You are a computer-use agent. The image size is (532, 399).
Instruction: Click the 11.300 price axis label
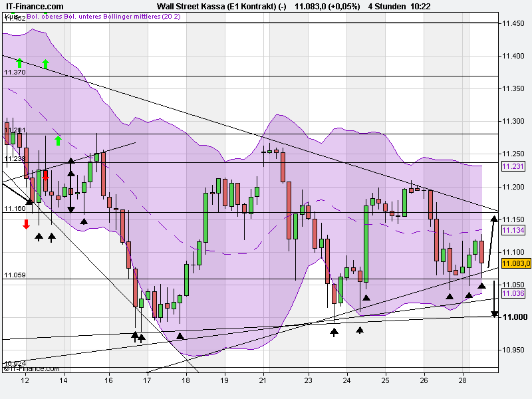513,121
